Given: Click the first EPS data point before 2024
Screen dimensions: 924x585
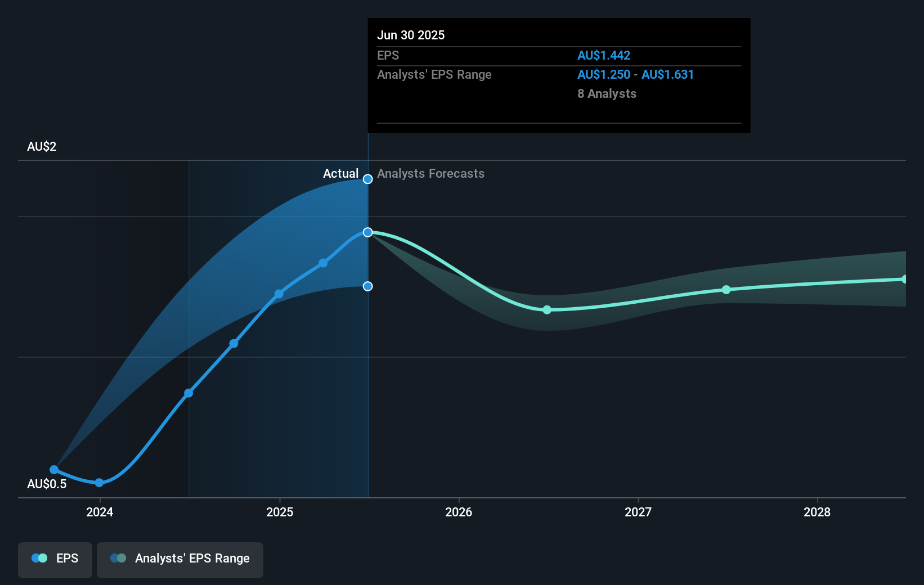Looking at the screenshot, I should click(x=54, y=470).
